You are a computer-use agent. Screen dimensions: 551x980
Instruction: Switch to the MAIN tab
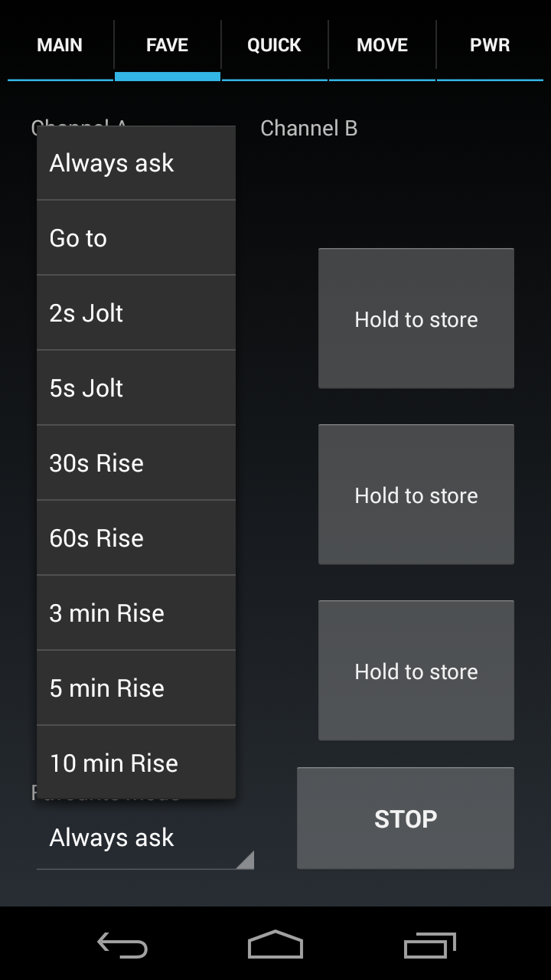pos(60,45)
